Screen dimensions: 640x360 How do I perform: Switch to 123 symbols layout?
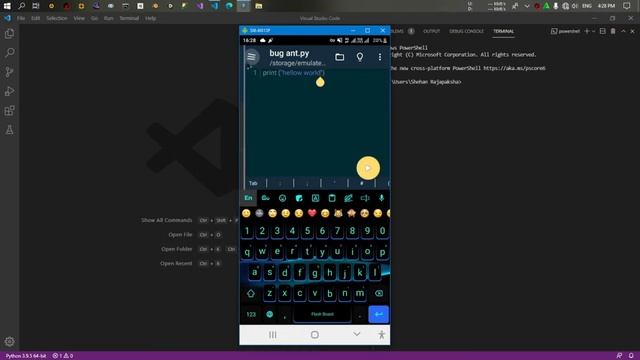pos(251,314)
